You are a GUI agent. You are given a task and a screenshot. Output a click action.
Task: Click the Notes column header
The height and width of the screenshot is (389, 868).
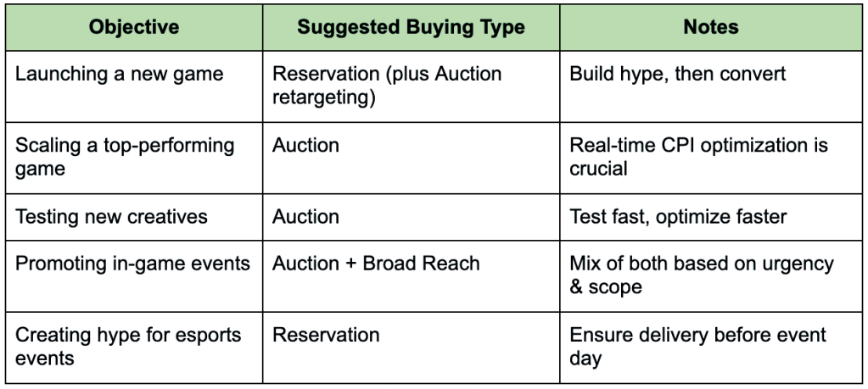[x=711, y=27]
